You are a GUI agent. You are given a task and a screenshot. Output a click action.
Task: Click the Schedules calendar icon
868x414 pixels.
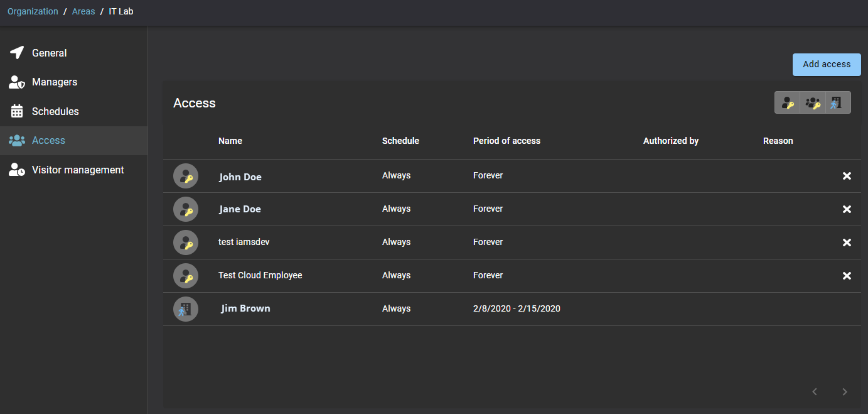(x=17, y=111)
